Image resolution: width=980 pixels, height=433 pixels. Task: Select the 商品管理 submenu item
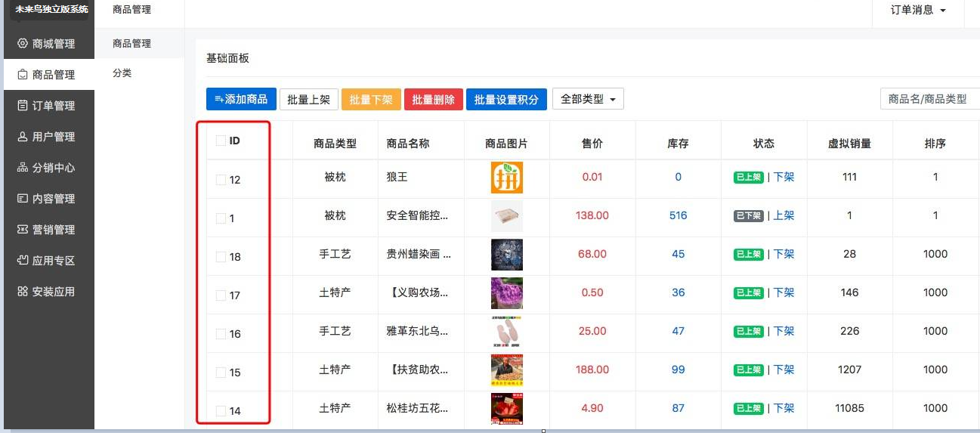pyautogui.click(x=139, y=44)
